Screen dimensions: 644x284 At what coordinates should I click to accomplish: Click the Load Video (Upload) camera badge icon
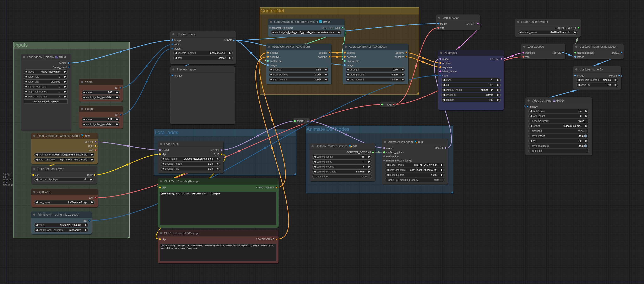click(x=56, y=57)
